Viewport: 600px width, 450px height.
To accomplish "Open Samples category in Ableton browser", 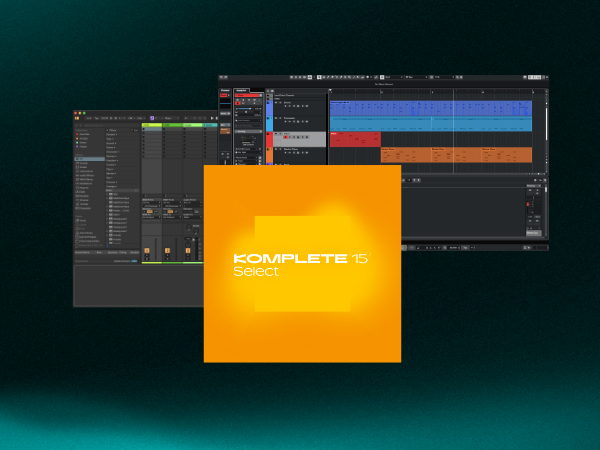I will [x=83, y=196].
